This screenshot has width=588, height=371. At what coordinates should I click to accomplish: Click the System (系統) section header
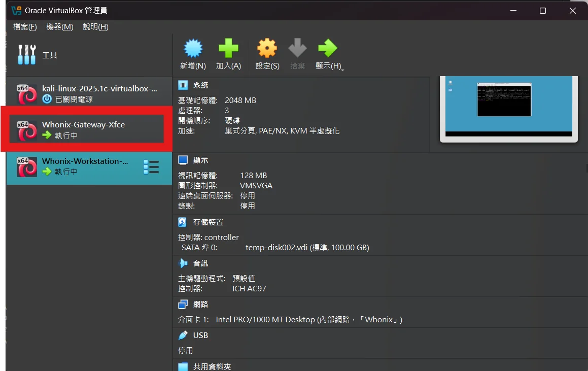point(200,85)
